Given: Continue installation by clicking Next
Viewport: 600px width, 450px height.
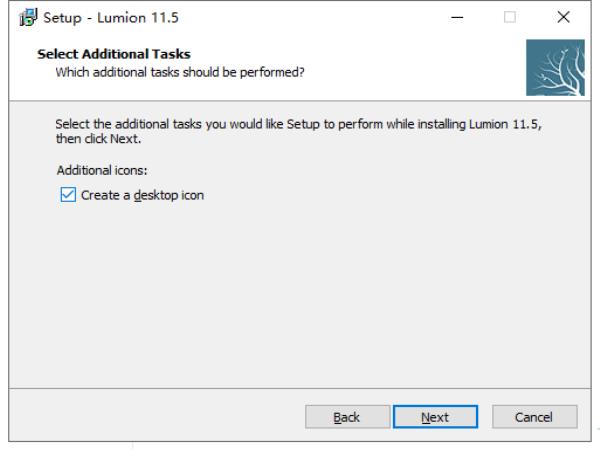Looking at the screenshot, I should tap(435, 417).
